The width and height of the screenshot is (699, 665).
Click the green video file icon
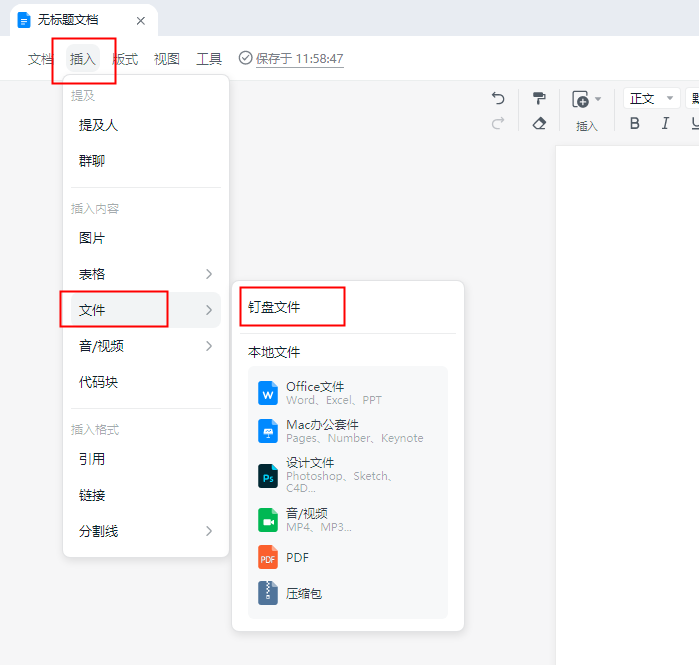[x=268, y=520]
